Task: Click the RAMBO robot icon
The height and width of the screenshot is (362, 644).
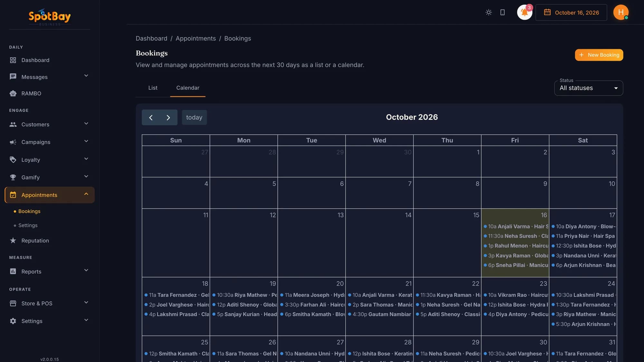Action: point(13,93)
